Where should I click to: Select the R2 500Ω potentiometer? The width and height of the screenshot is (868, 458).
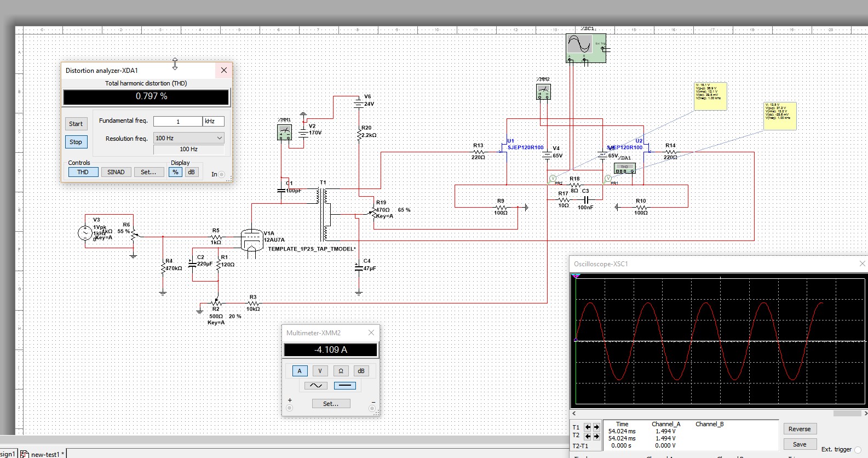pos(216,302)
